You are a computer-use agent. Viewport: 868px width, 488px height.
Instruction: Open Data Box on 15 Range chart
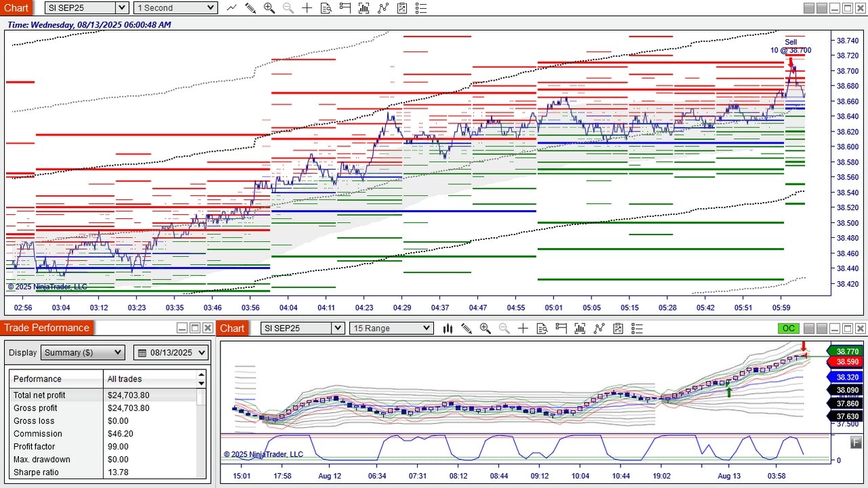(542, 328)
